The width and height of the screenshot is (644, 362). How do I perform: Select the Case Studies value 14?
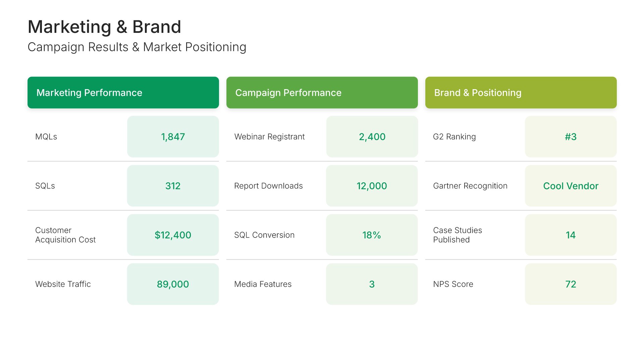pos(571,235)
